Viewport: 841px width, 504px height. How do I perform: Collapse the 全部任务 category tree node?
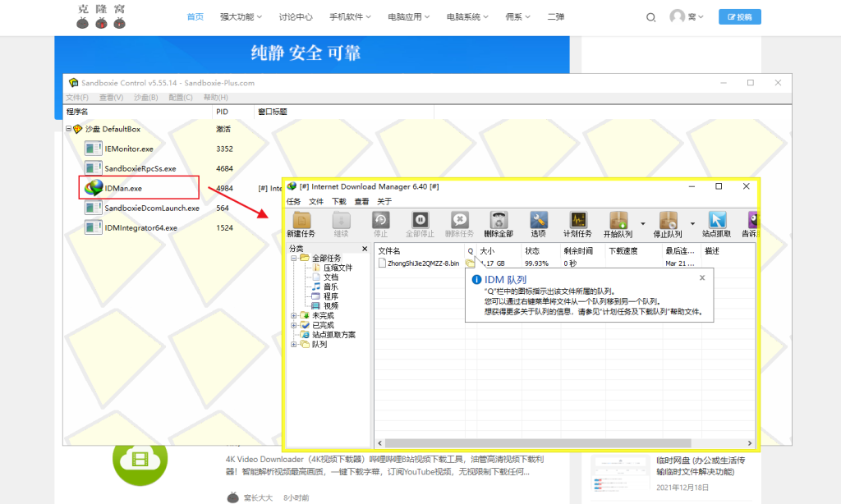(x=294, y=258)
